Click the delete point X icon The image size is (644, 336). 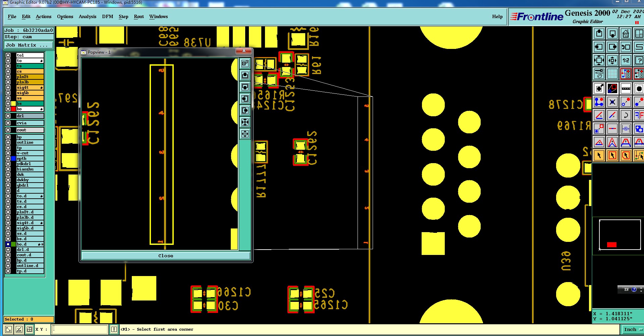click(x=612, y=102)
